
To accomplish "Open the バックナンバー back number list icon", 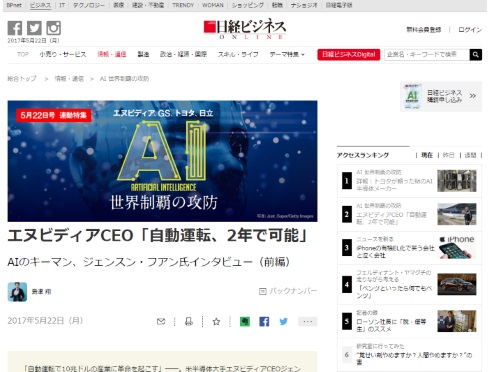I will point(263,291).
